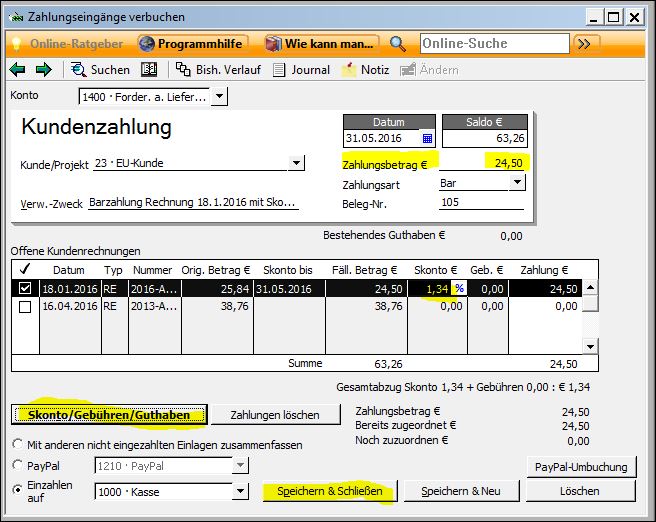The image size is (656, 522).
Task: Expand the 1210 PayPal account dropdown
Action: click(240, 466)
